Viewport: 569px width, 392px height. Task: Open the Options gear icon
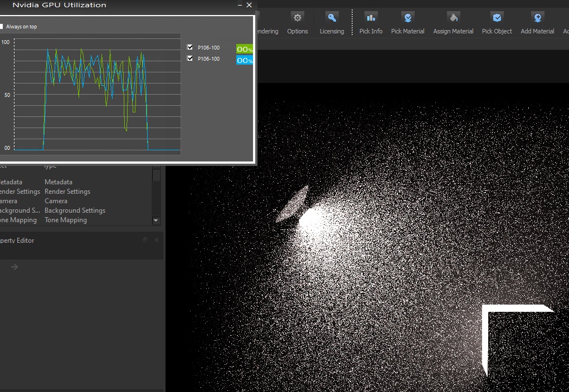[297, 18]
